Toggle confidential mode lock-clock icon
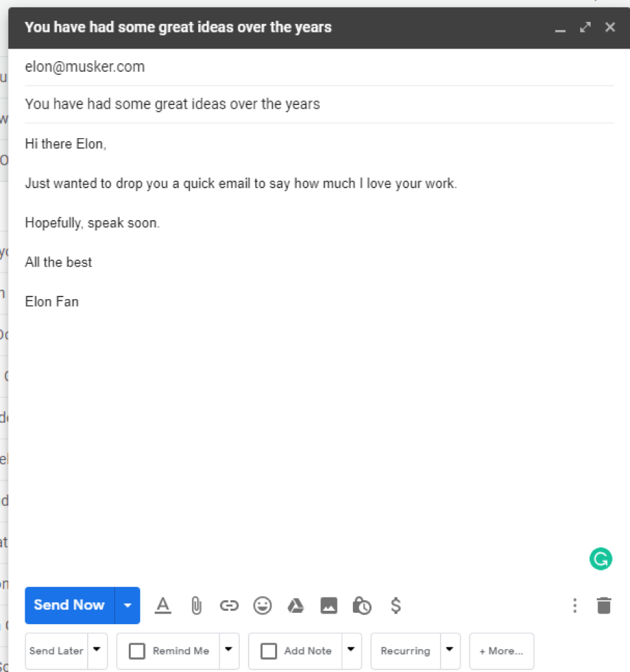Image resolution: width=630 pixels, height=672 pixels. (x=362, y=606)
